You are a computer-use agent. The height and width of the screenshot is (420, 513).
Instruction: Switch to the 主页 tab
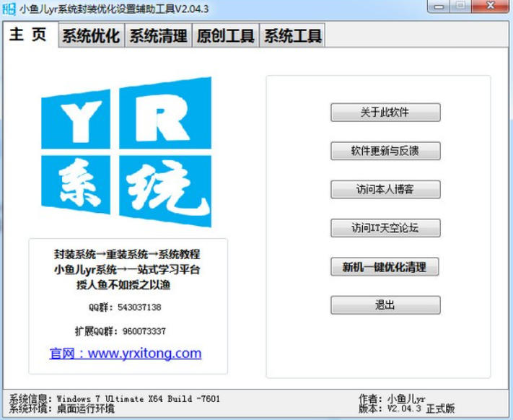click(29, 35)
